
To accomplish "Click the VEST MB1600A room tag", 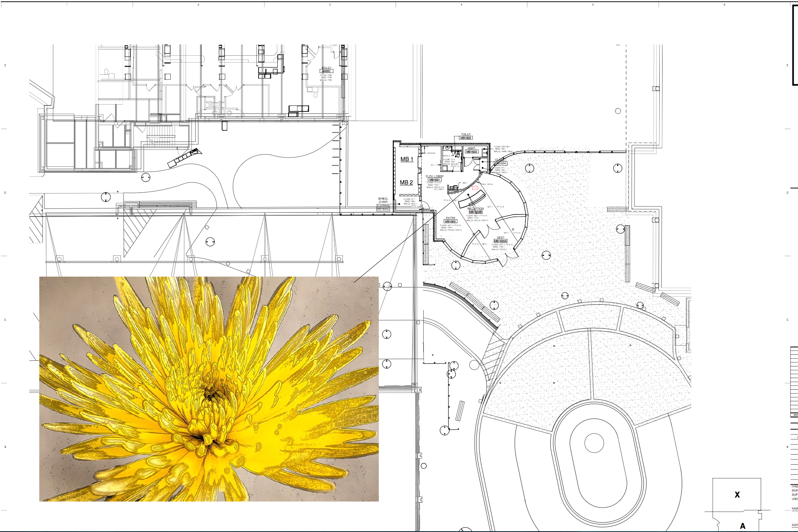I will [x=500, y=241].
